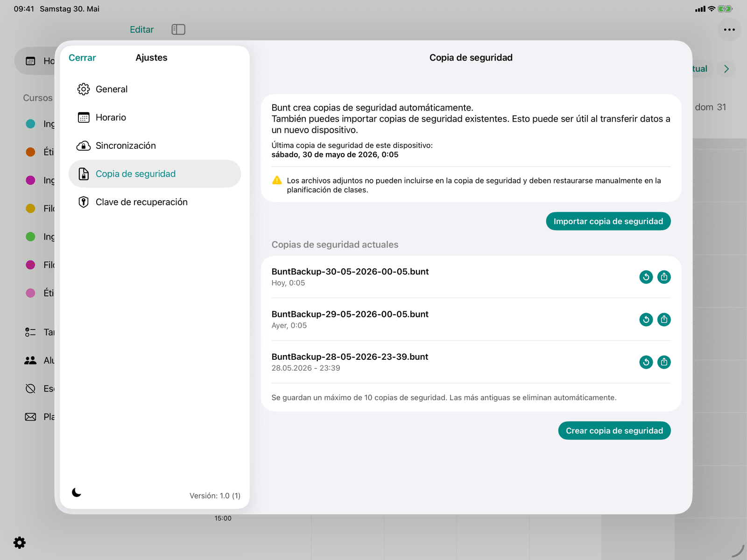747x560 pixels.
Task: Restore BuntBackup-30-05-2026-00-05.bunt backup
Action: 646,277
